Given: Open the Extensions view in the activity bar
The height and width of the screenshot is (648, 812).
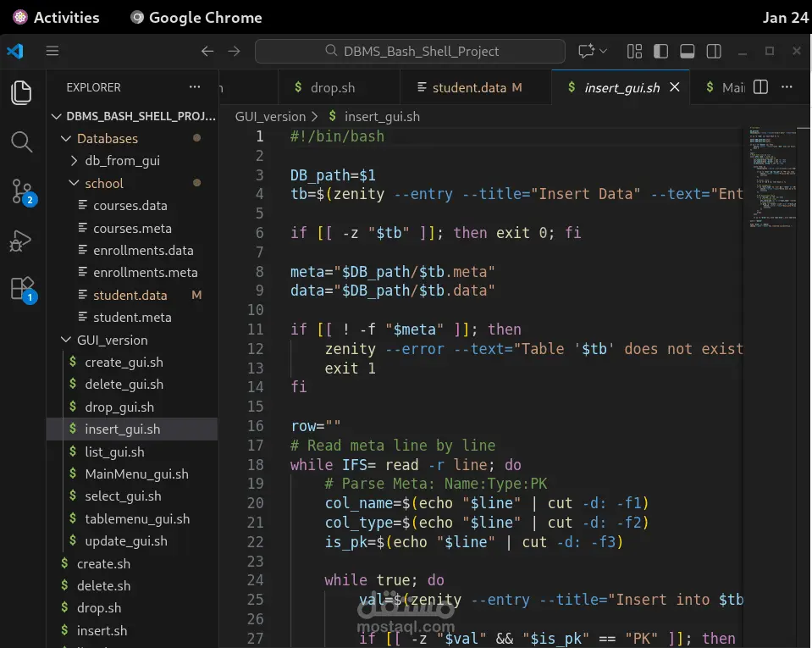Looking at the screenshot, I should 21,288.
